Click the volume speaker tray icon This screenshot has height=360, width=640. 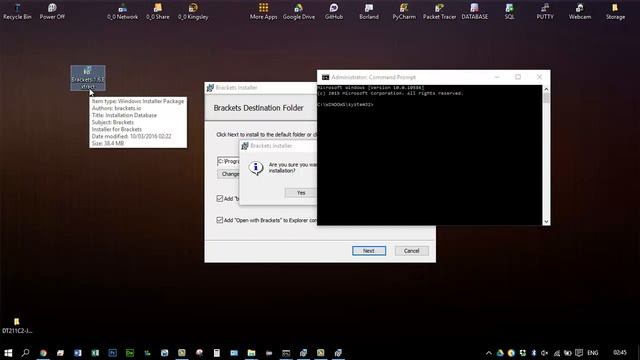click(544, 353)
